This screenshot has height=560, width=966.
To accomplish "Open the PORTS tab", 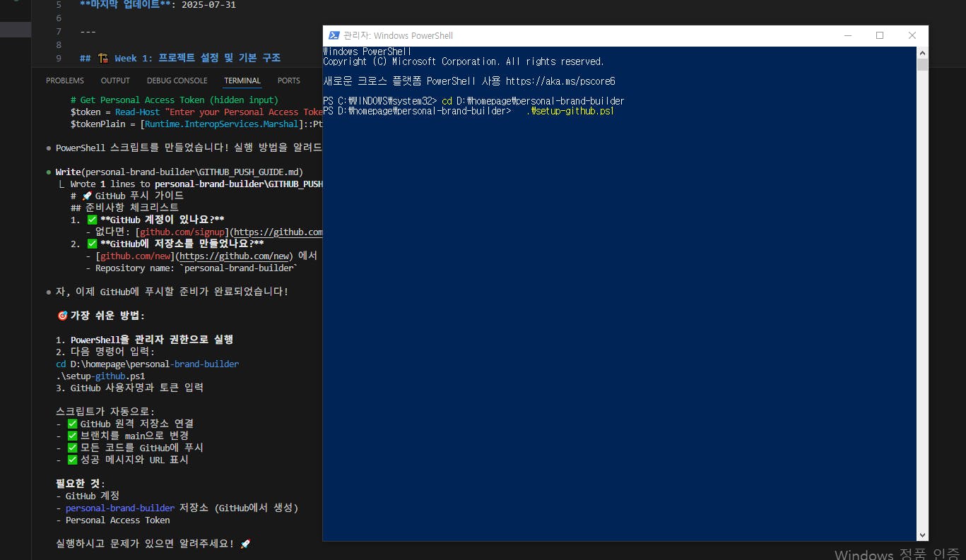I will click(x=288, y=81).
